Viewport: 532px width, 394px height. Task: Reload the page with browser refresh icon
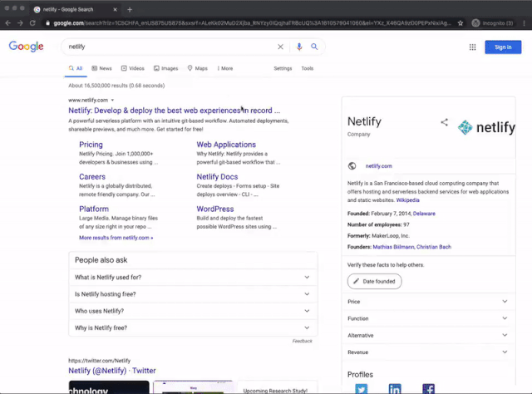pos(32,22)
